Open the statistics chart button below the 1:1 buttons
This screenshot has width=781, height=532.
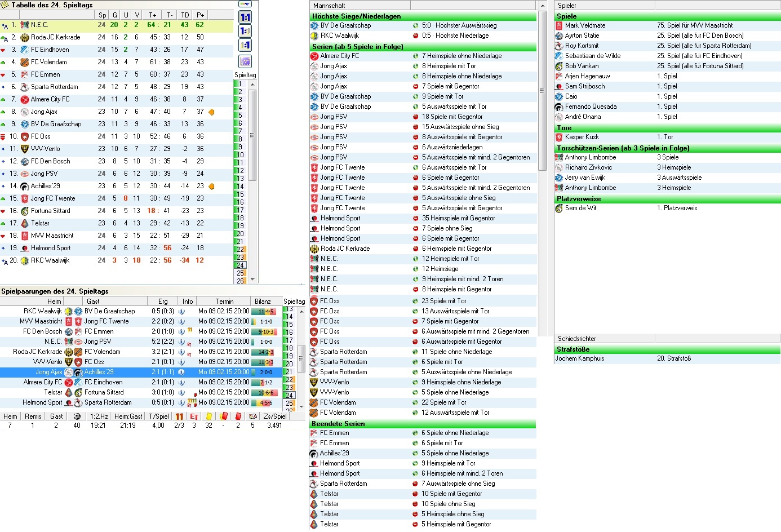coord(245,61)
